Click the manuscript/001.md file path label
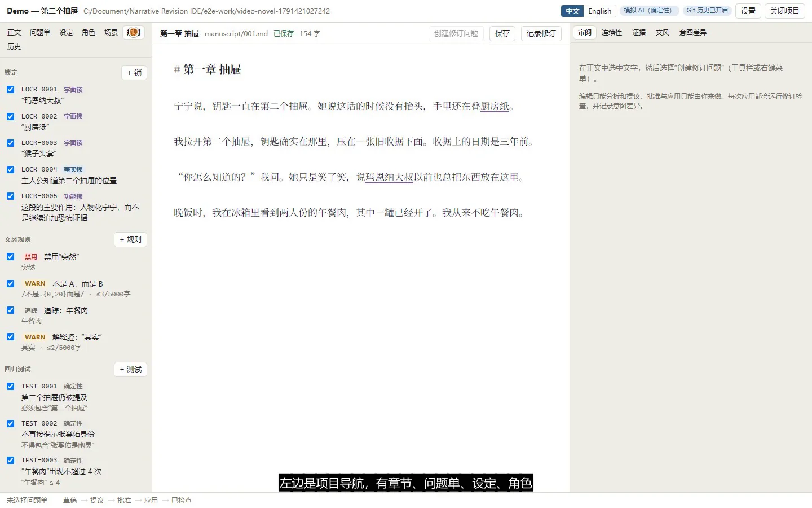Image resolution: width=812 pixels, height=508 pixels. click(x=236, y=34)
